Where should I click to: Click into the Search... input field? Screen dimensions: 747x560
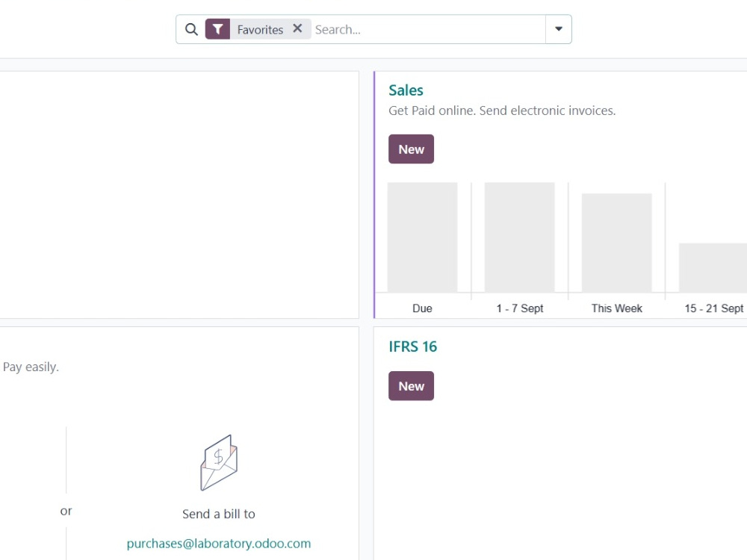tap(428, 30)
